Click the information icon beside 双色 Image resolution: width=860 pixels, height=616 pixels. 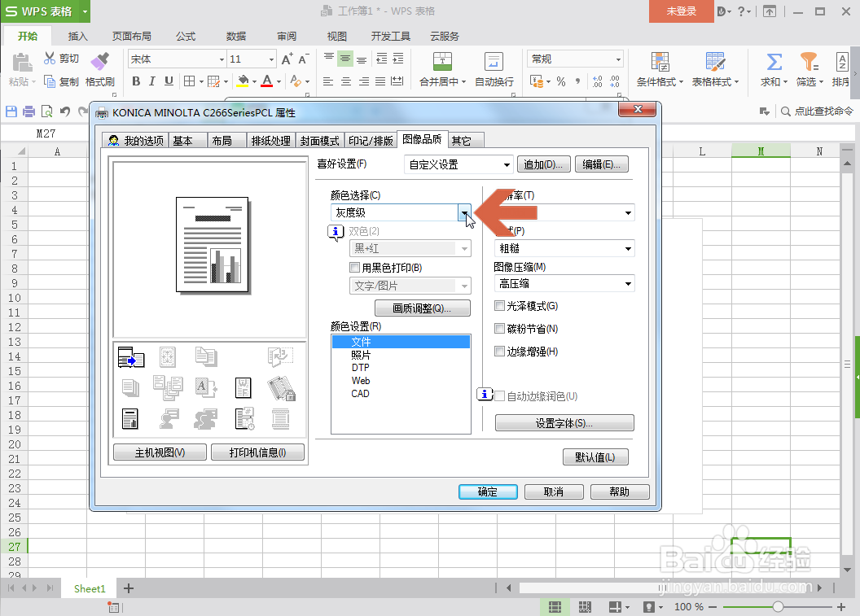coord(336,233)
